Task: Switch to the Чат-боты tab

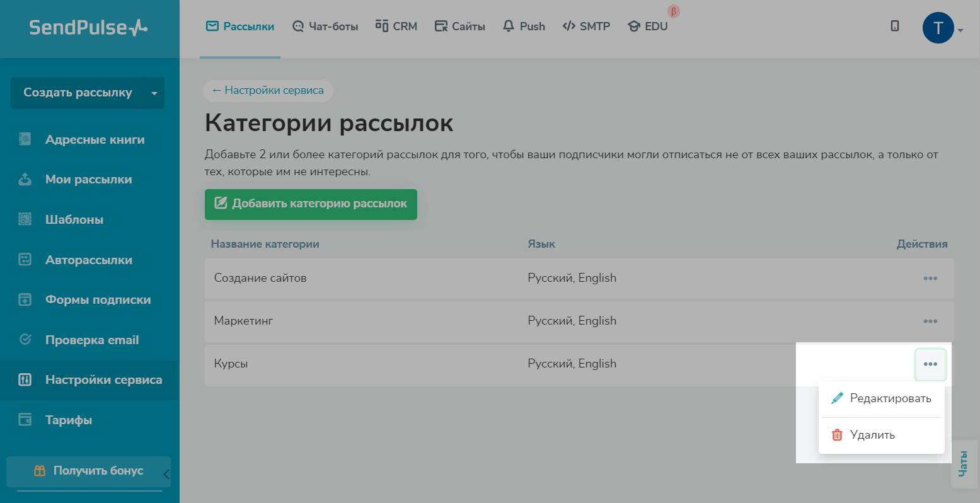Action: 325,26
